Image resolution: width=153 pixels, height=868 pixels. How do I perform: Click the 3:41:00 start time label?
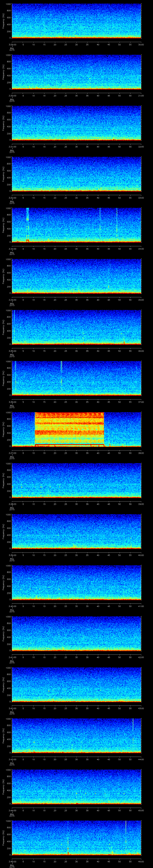tap(12, 657)
